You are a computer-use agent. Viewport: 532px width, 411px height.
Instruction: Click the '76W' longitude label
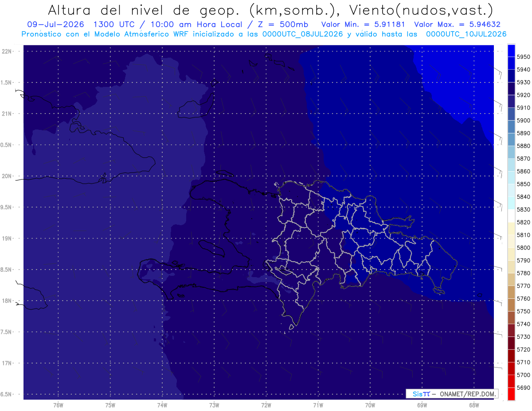[x=58, y=405]
